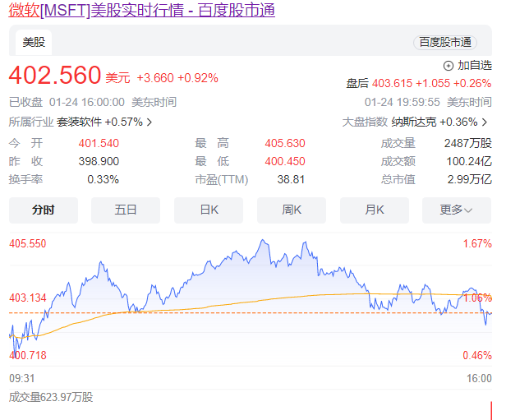Click the chart percent label 0.46%

coord(477,355)
